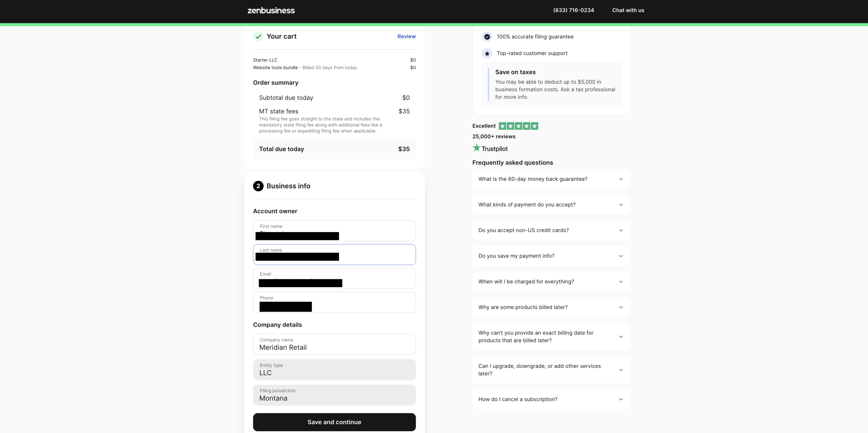Click the (833) 716-0234 phone number

(x=573, y=10)
